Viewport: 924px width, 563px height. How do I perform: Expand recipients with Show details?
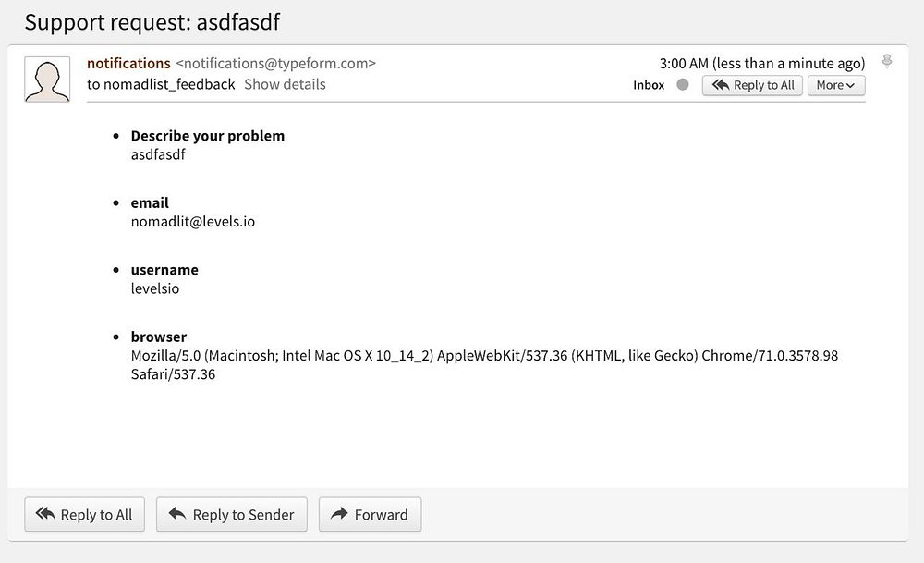[x=285, y=84]
